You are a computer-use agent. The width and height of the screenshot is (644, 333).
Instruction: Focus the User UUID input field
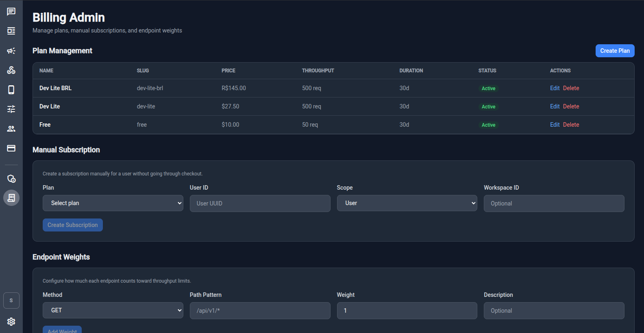click(x=260, y=203)
